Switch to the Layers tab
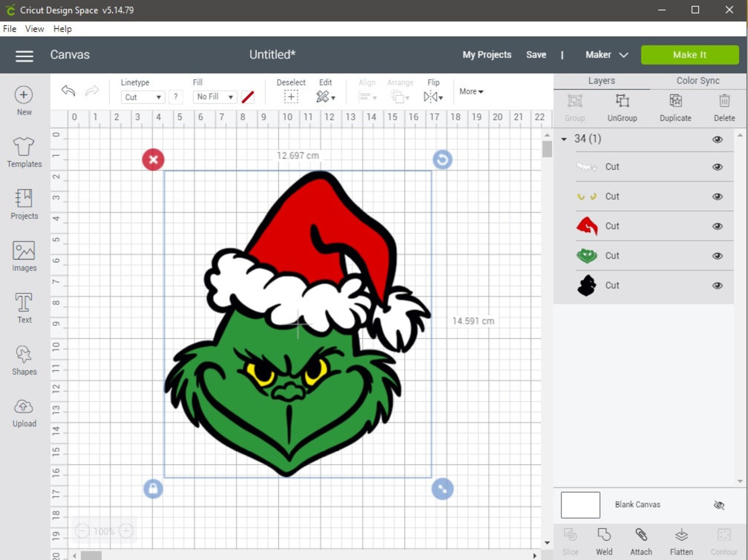The height and width of the screenshot is (560, 748). (602, 81)
